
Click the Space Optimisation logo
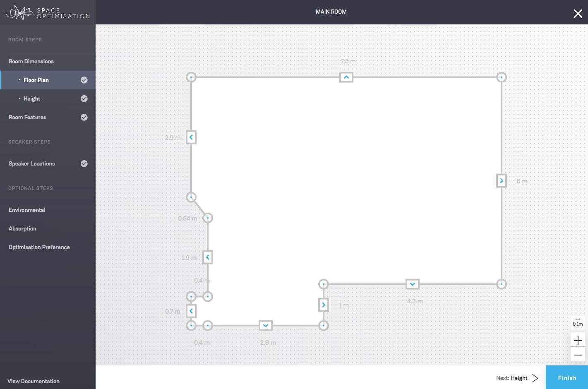48,13
